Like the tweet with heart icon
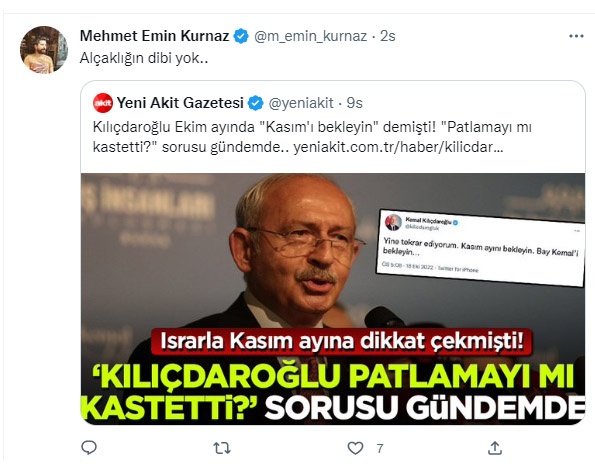Image resolution: width=595 pixels, height=471 pixels. pyautogui.click(x=355, y=448)
